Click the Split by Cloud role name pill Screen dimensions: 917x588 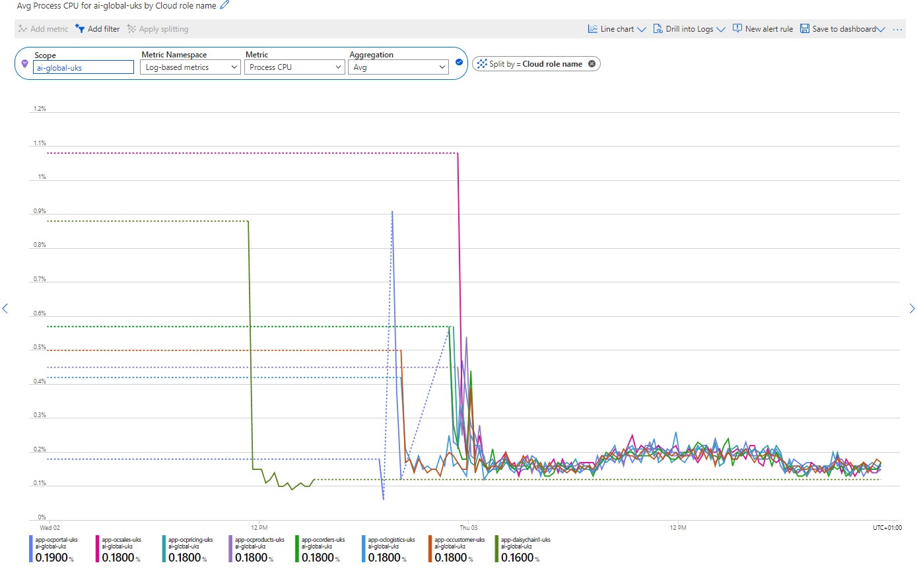click(535, 64)
